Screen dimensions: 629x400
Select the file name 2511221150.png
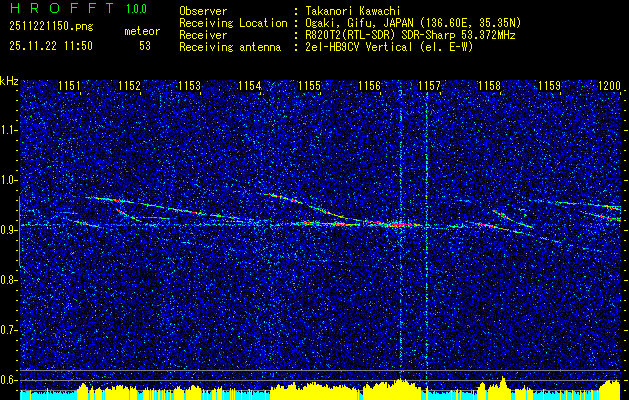tap(51, 27)
